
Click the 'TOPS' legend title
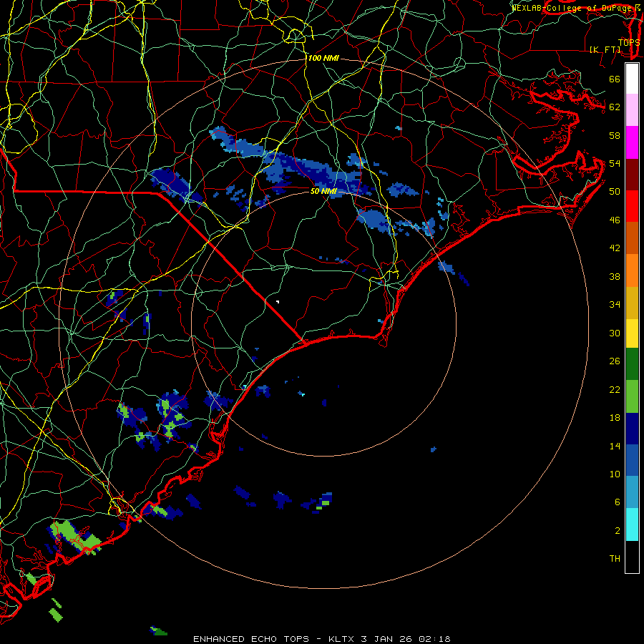[x=629, y=43]
